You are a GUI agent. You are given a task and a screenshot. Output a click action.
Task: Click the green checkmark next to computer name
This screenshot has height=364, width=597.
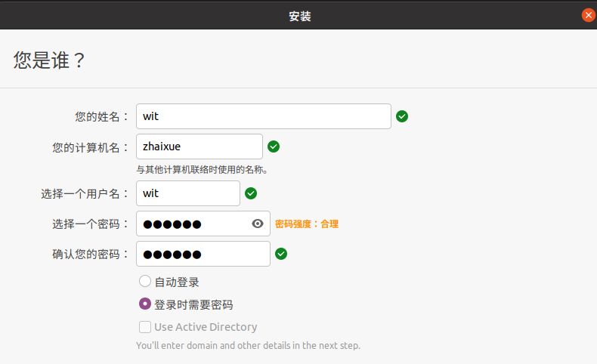pos(274,147)
